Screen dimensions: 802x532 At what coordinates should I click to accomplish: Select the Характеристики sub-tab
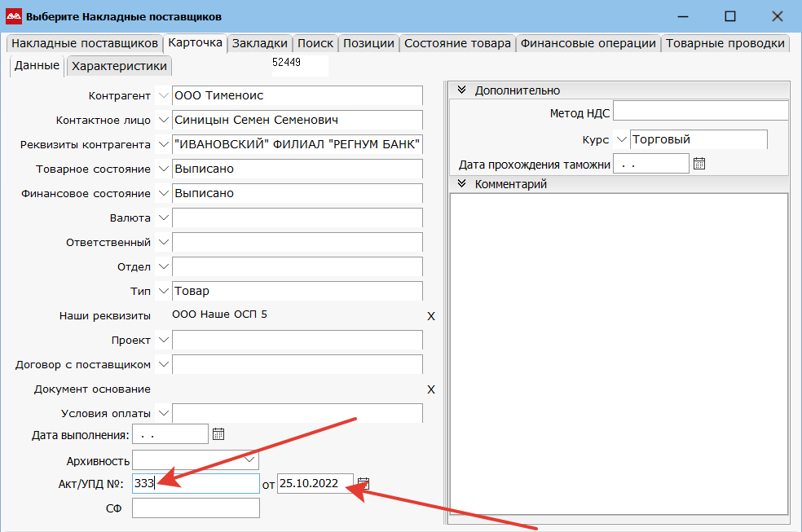tap(119, 67)
